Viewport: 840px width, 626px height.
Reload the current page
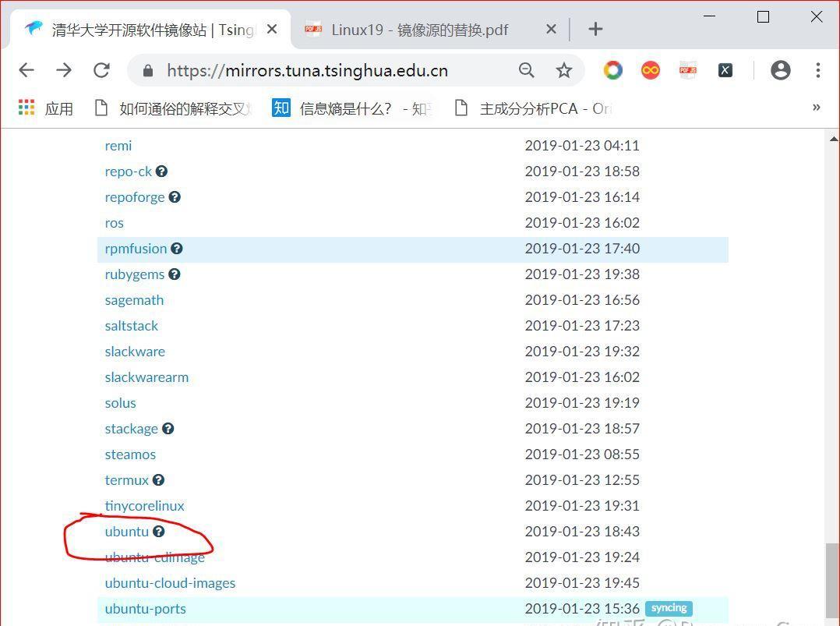(101, 70)
